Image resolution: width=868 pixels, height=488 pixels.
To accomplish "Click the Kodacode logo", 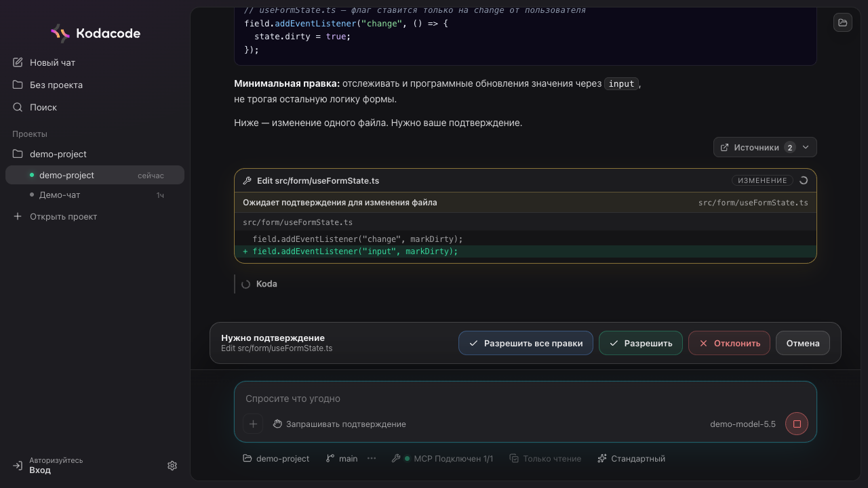I will point(95,33).
